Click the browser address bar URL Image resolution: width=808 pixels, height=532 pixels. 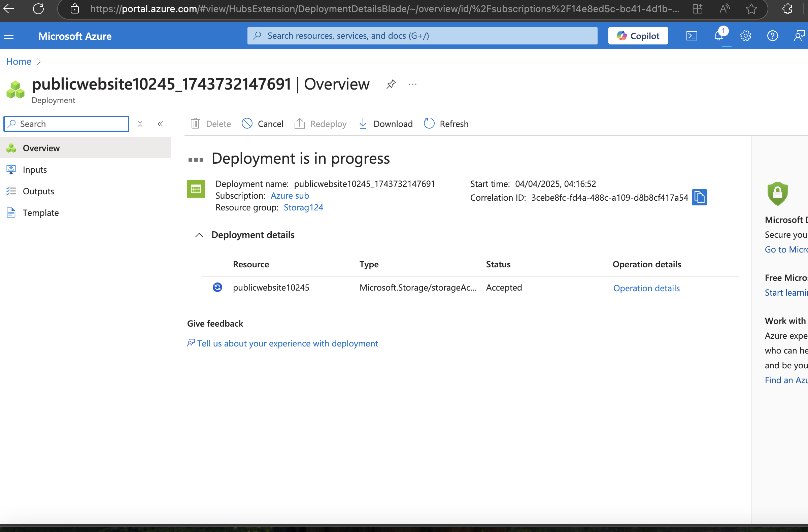click(385, 9)
